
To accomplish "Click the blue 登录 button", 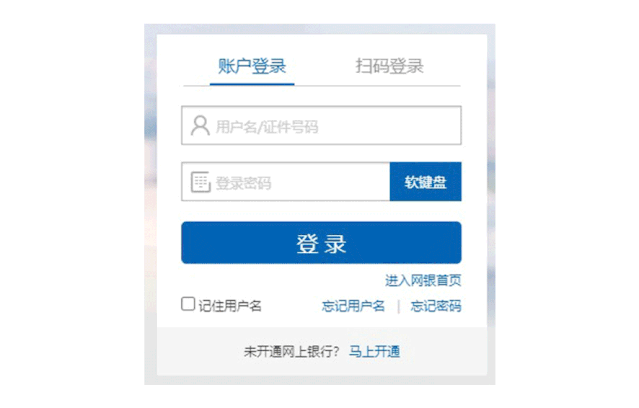I will [321, 243].
